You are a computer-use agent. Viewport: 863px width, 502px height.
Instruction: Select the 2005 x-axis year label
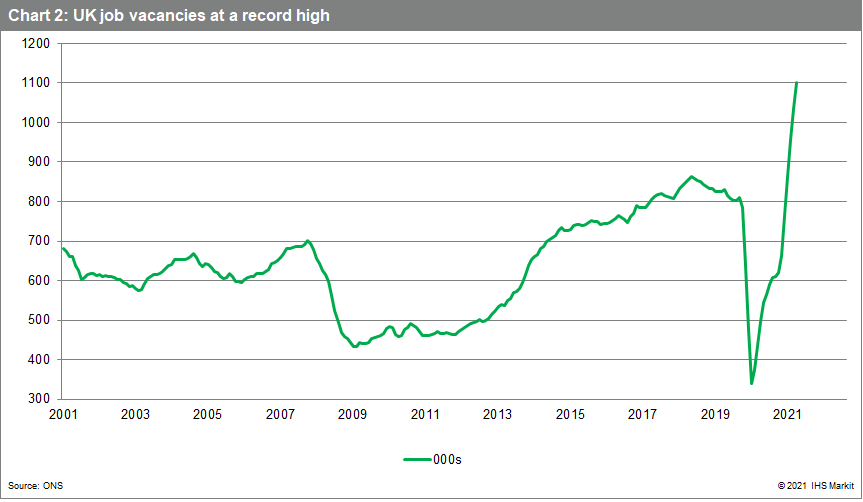207,414
